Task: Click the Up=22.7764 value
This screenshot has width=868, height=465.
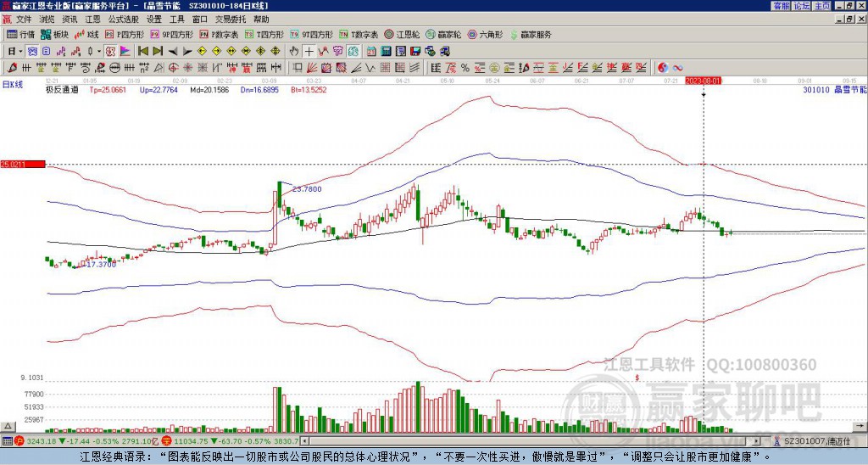Action: click(159, 89)
